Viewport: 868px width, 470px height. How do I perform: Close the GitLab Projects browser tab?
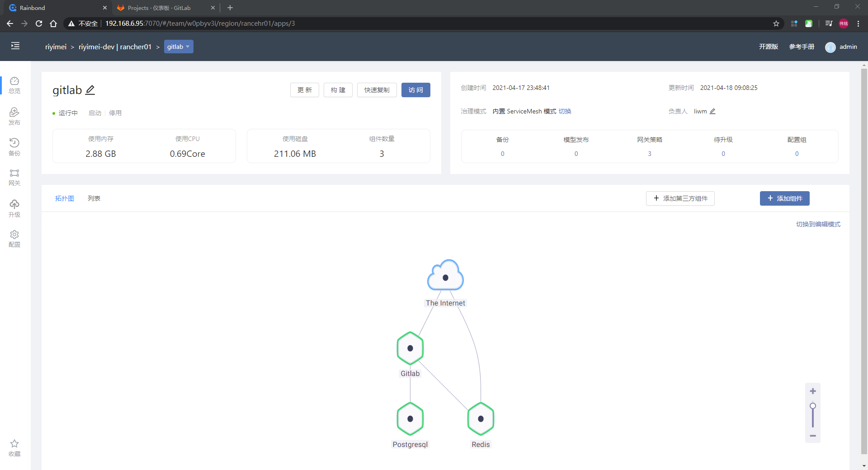point(213,8)
